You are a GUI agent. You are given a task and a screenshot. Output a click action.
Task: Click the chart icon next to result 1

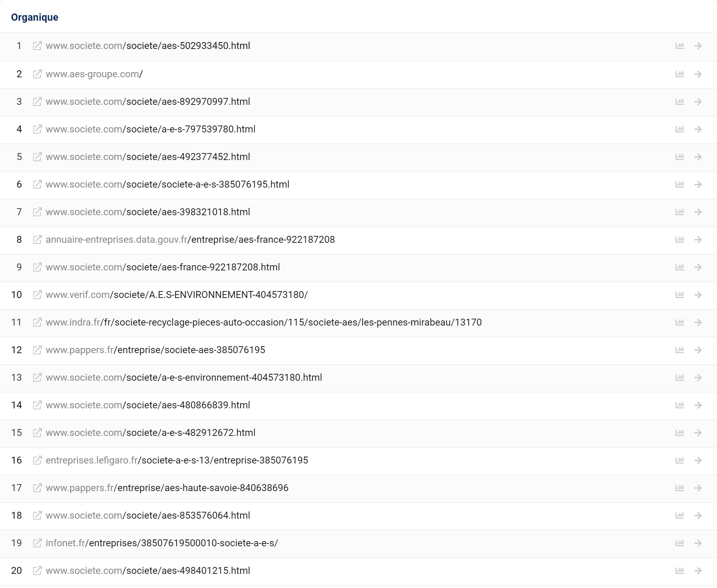[x=679, y=46]
